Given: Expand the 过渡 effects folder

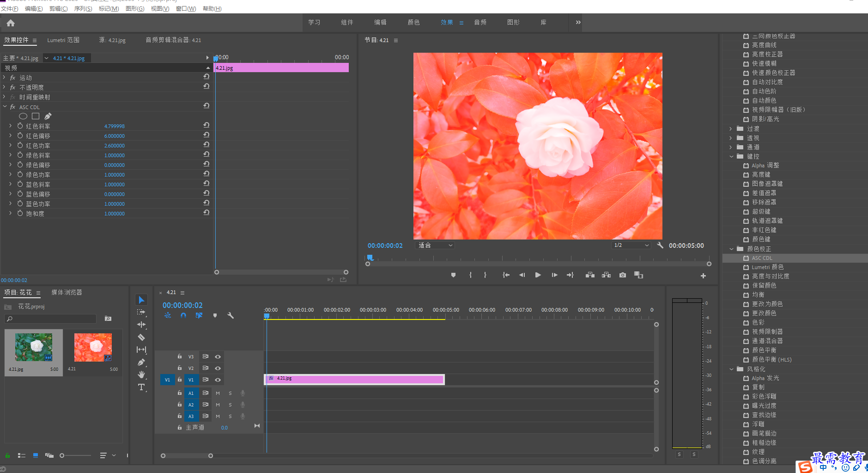Looking at the screenshot, I should tap(731, 129).
